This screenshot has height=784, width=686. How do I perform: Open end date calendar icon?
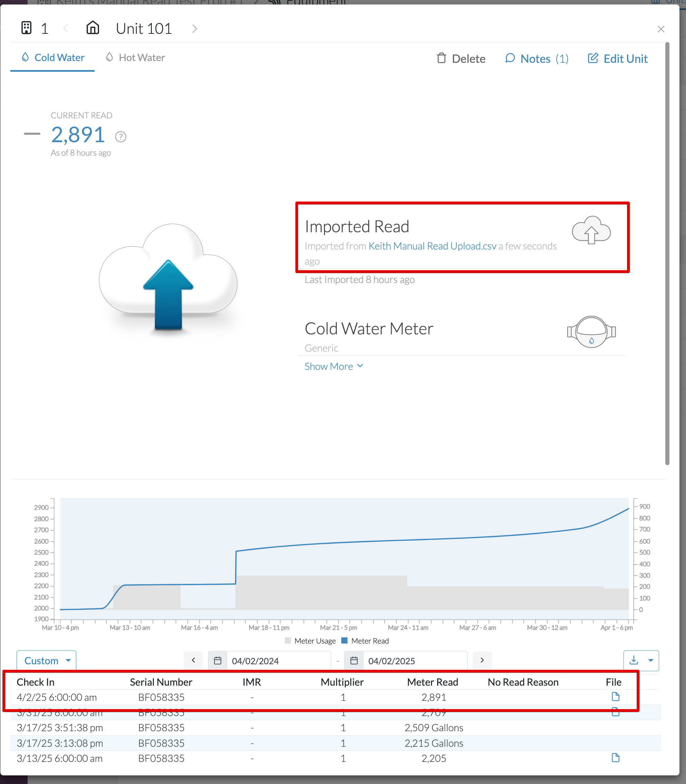pos(354,660)
